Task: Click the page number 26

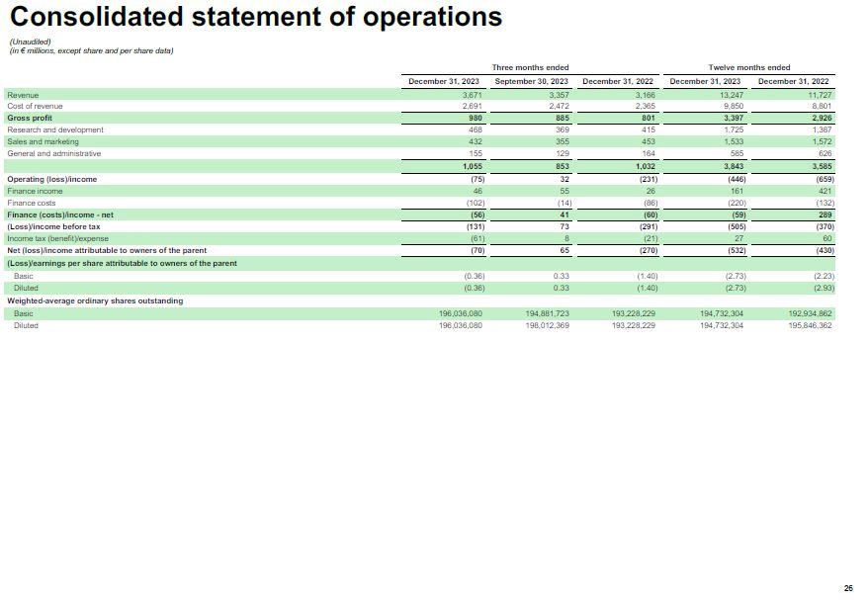Action: (847, 587)
